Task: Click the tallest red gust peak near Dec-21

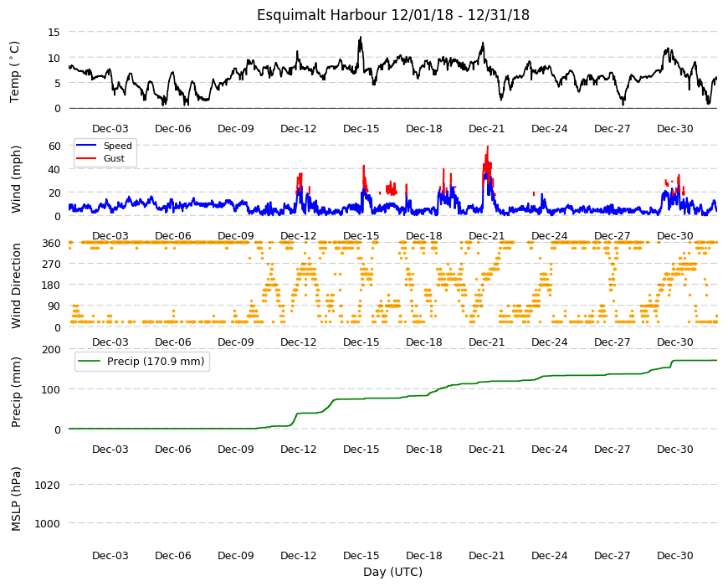Action: pyautogui.click(x=488, y=147)
